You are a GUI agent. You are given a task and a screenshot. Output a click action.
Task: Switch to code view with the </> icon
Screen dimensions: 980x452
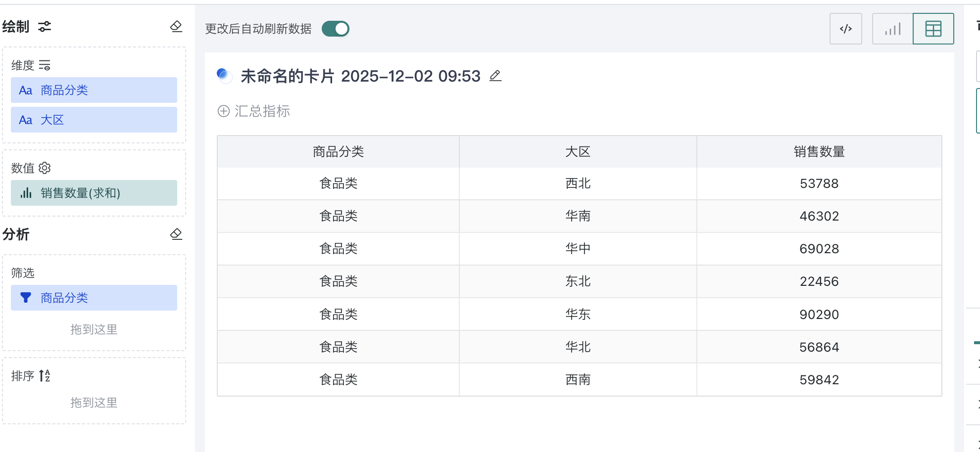[x=845, y=29]
